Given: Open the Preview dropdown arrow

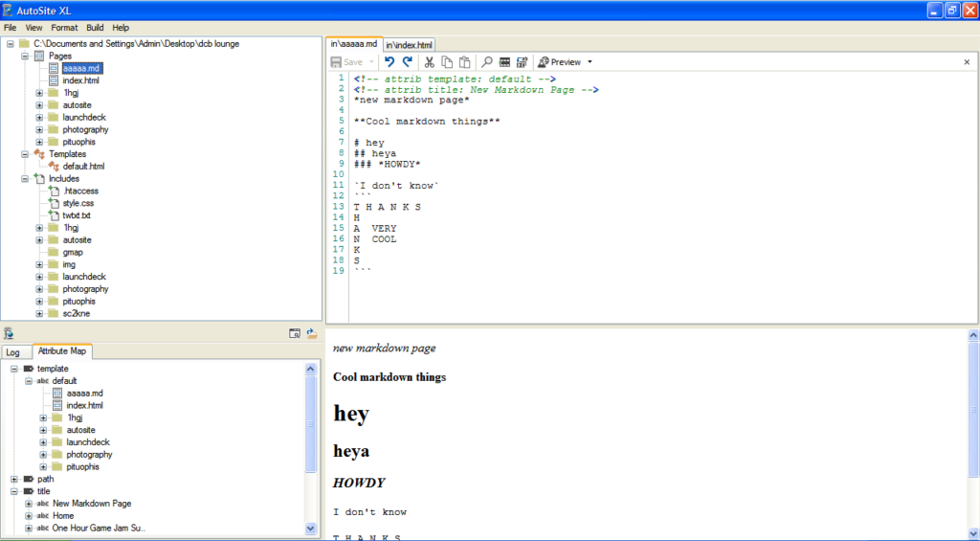Looking at the screenshot, I should click(590, 62).
